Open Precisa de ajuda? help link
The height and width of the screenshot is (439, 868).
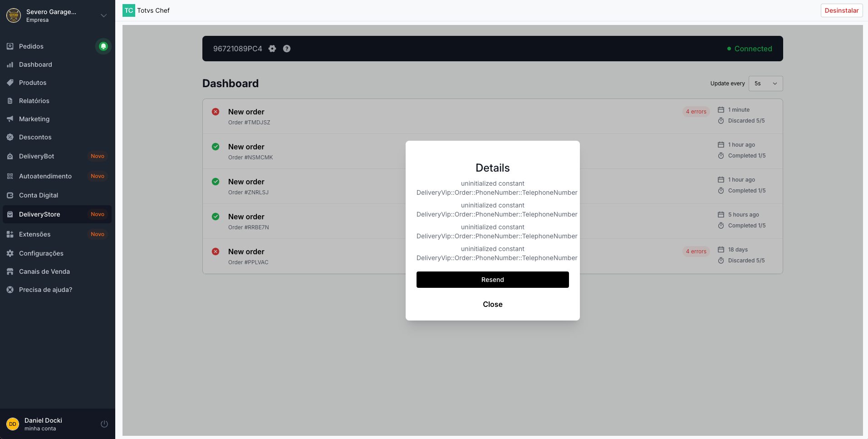point(45,290)
